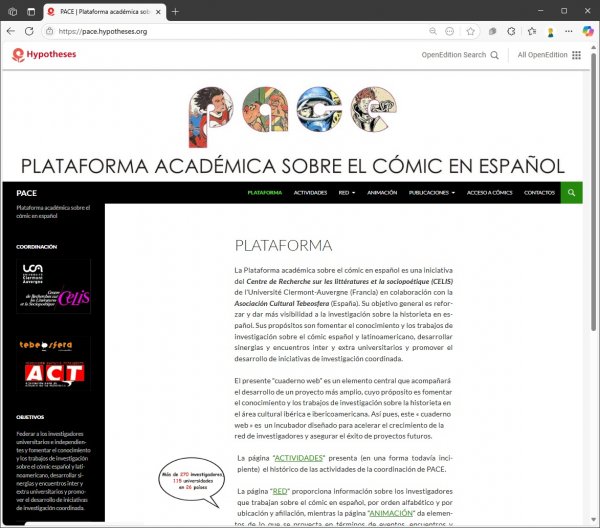Click the green site search icon
The image size is (600, 528).
point(571,192)
